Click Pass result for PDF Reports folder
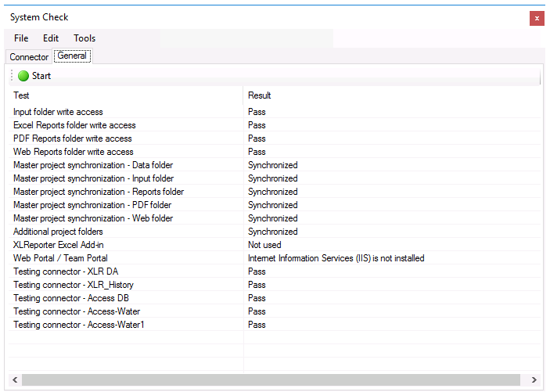 click(257, 138)
